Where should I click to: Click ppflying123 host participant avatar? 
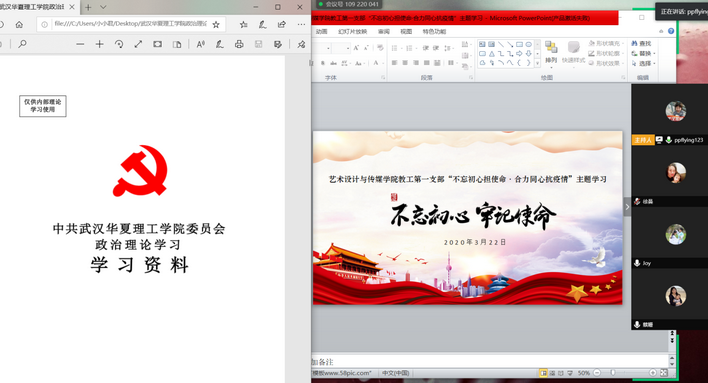point(675,111)
